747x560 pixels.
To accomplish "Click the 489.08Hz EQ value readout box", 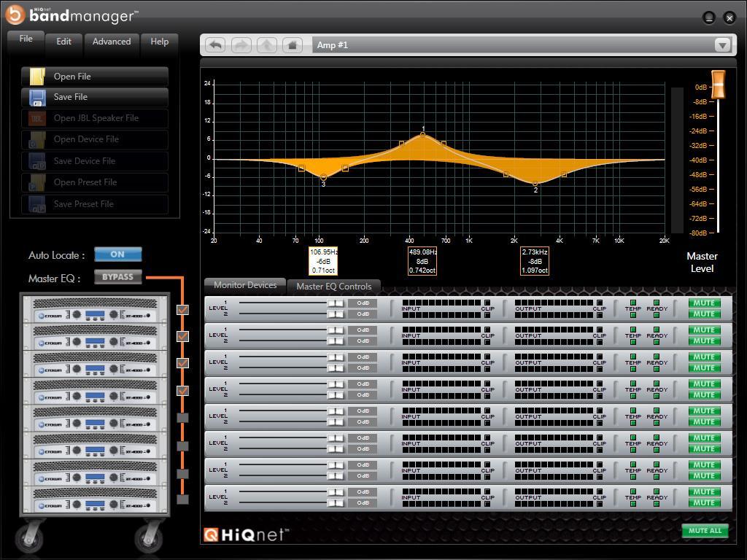I will 422,260.
